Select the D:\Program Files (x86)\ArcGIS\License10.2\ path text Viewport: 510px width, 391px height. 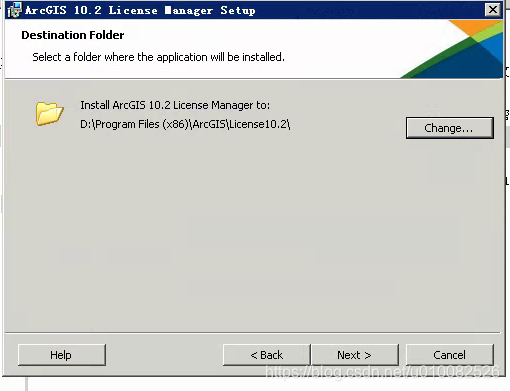185,124
